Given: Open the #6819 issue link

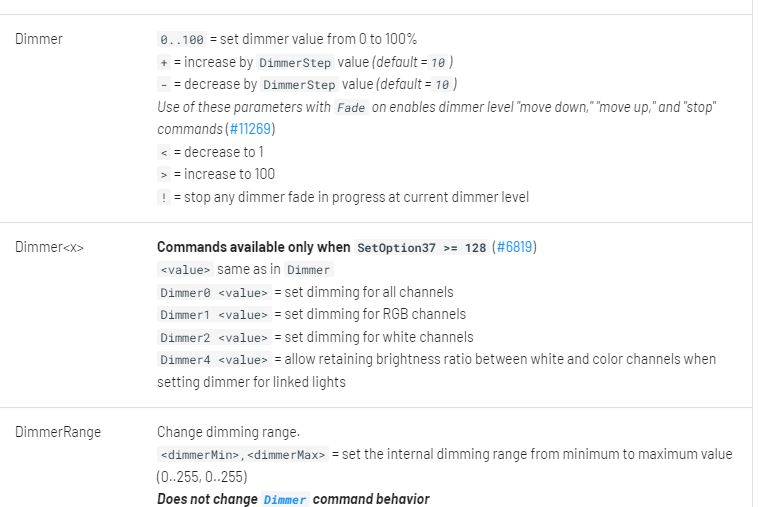Looking at the screenshot, I should click(515, 247).
